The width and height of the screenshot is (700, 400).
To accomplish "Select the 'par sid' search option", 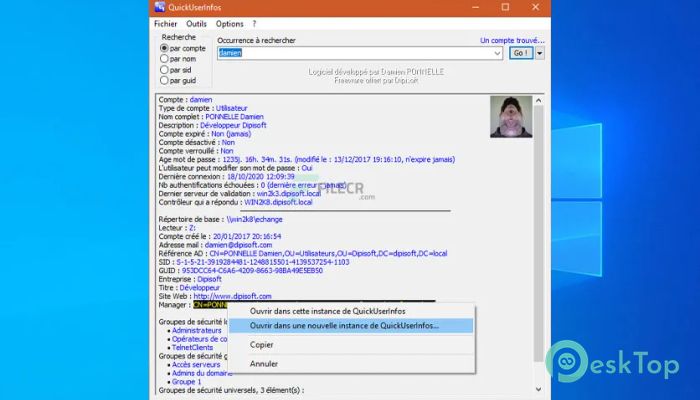I will coord(176,70).
